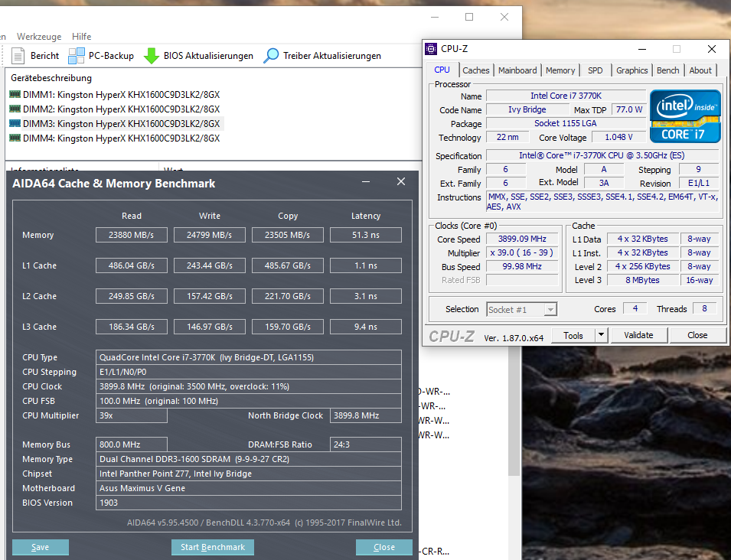Select the DIMM4 memory module icon
The width and height of the screenshot is (731, 560).
[15, 138]
